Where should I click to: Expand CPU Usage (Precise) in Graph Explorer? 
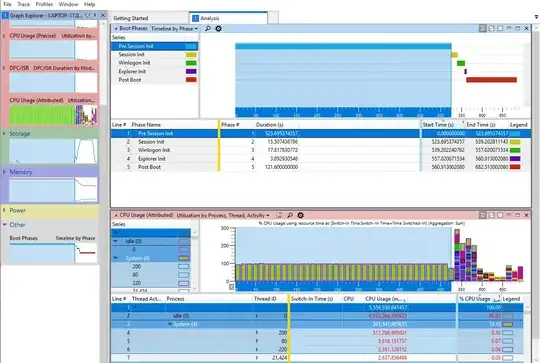point(4,36)
